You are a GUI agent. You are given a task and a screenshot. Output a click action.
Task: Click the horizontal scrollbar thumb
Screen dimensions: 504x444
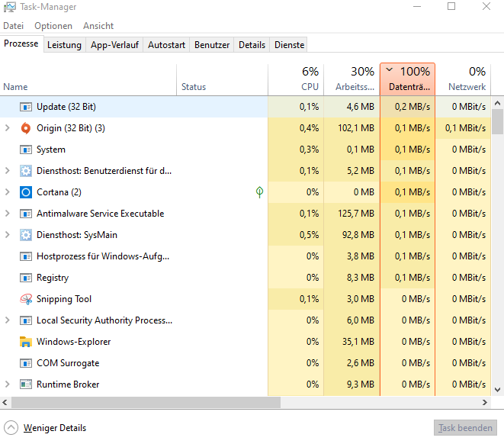point(146,403)
